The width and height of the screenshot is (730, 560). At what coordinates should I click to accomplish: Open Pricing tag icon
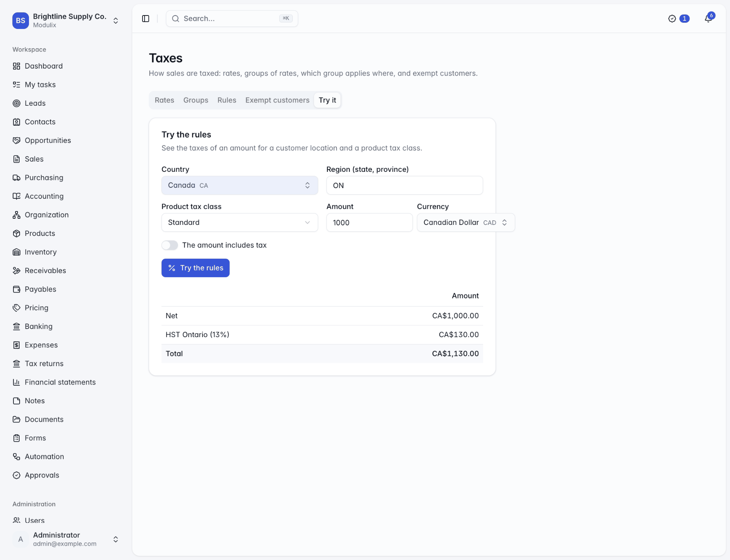pyautogui.click(x=16, y=308)
